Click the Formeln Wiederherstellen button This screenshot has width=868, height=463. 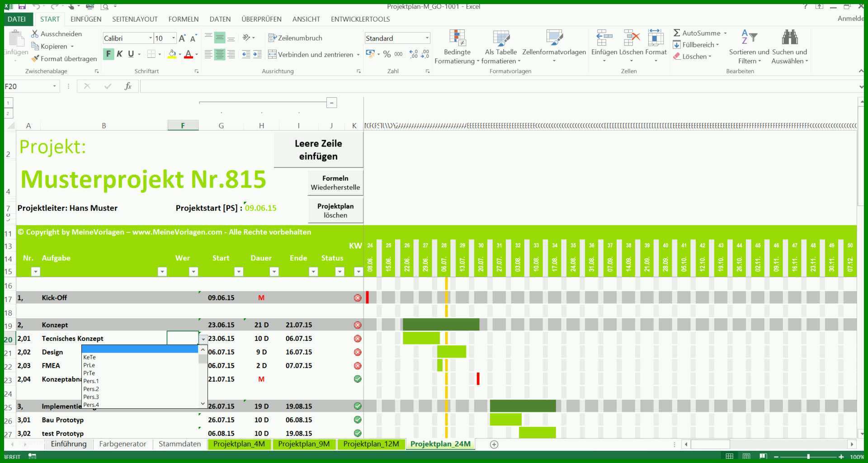(335, 183)
